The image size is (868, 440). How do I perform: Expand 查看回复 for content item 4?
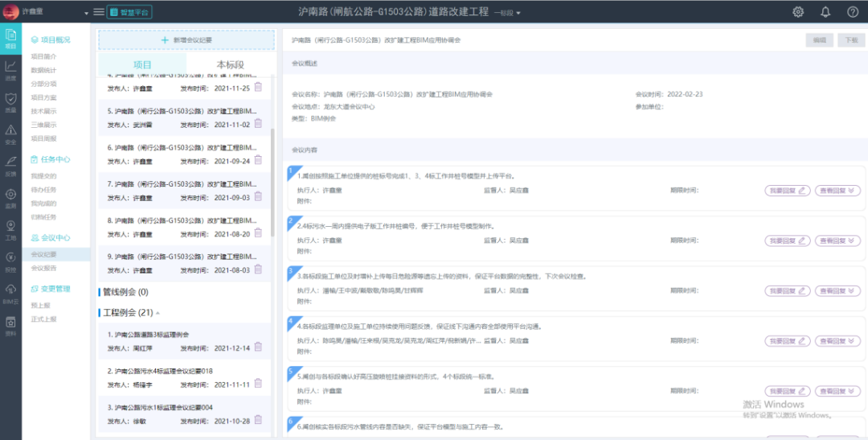coord(837,341)
